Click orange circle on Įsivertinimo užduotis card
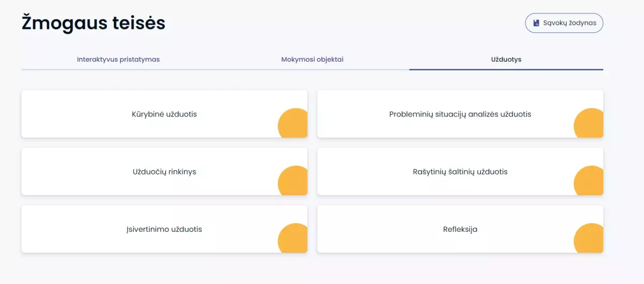This screenshot has height=284, width=644. [294, 238]
